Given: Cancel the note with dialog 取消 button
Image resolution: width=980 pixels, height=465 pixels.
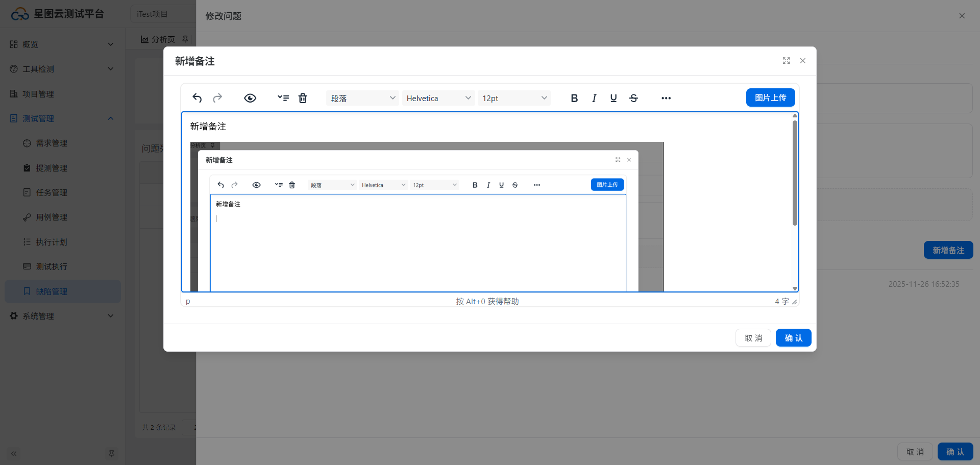Looking at the screenshot, I should coord(753,338).
